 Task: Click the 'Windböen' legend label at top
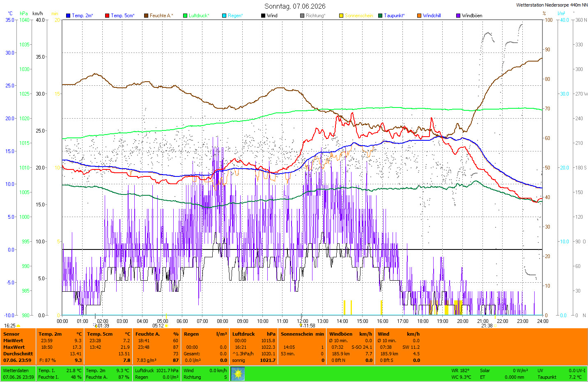472,16
